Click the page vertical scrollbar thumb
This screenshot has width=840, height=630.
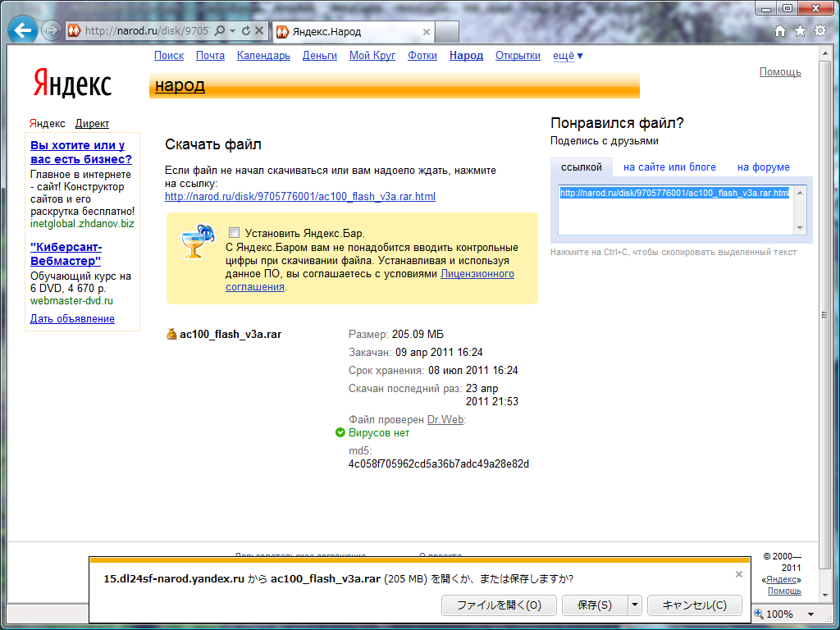[x=825, y=315]
